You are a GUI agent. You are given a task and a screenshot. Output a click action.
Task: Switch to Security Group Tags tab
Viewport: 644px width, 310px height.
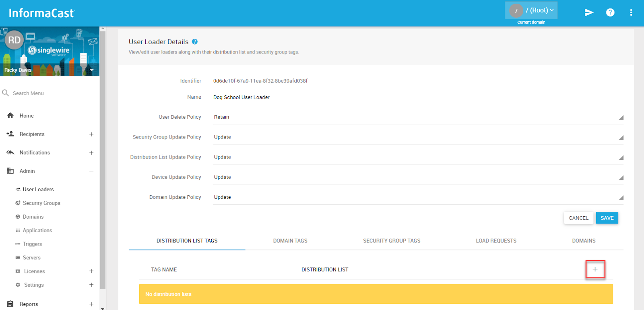(x=392, y=241)
